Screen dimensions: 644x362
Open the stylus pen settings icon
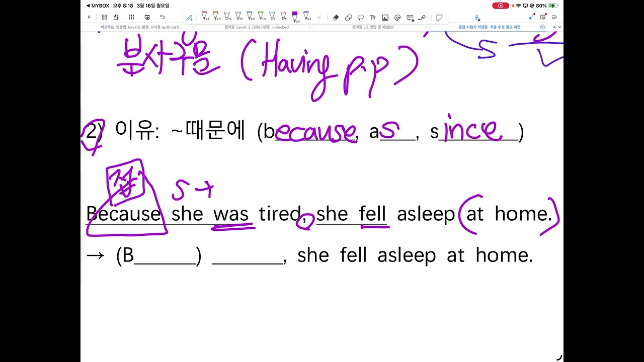[x=189, y=18]
